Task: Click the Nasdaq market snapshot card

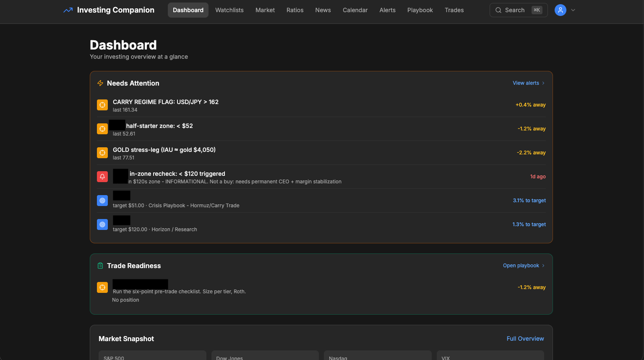Action: point(378,355)
